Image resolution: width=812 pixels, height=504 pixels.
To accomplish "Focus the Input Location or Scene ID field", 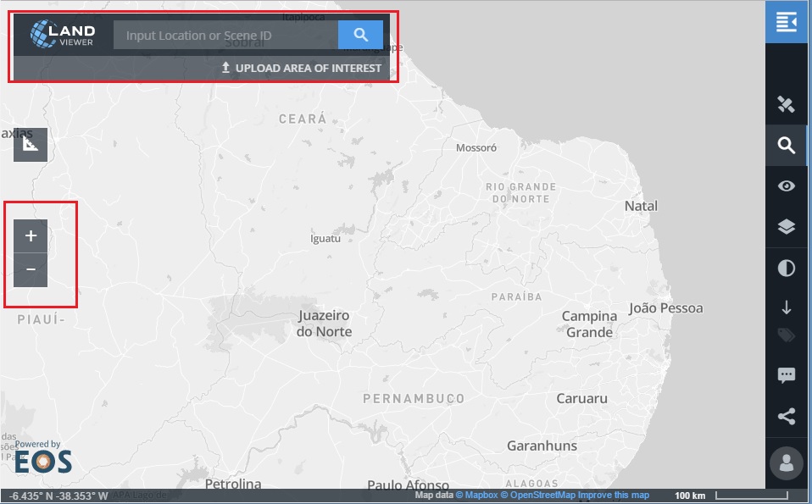I will 225,36.
